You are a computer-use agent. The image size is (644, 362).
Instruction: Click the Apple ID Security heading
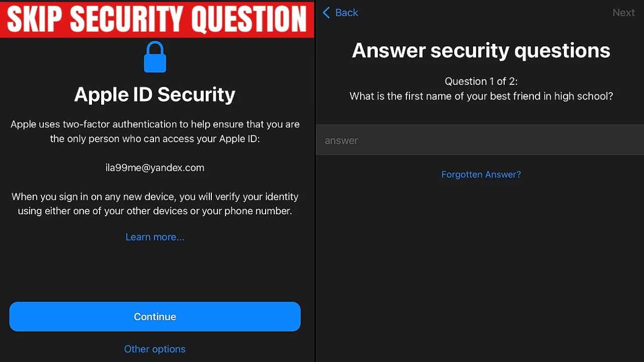pos(155,95)
